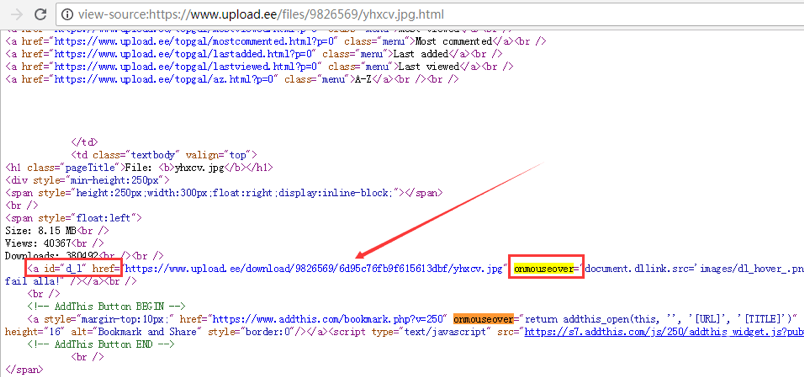The height and width of the screenshot is (377, 804).
Task: Click the 'Last added' link text
Action: tap(421, 54)
